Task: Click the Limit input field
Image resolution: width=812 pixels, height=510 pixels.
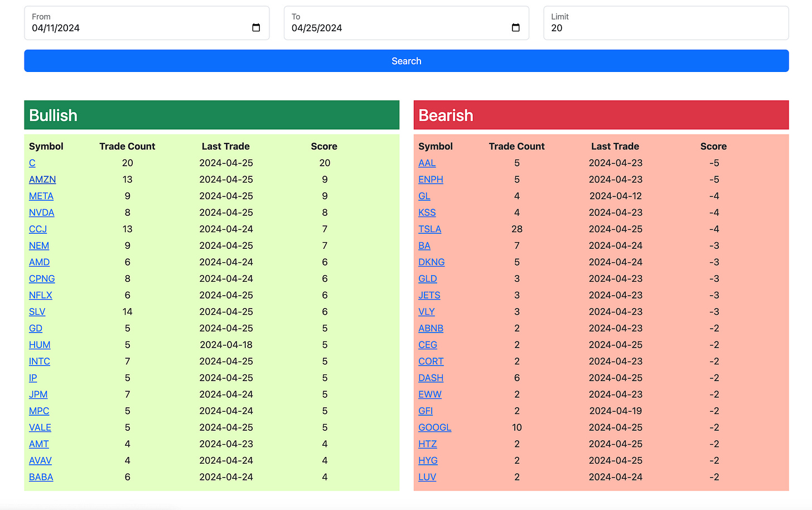Action: [666, 23]
